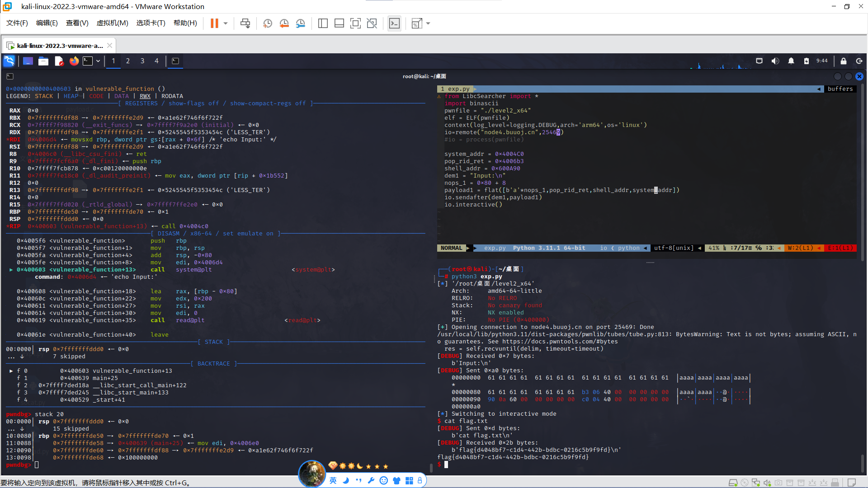Open the 查看(V) menu
Viewport: 868px width, 488px height.
point(77,23)
